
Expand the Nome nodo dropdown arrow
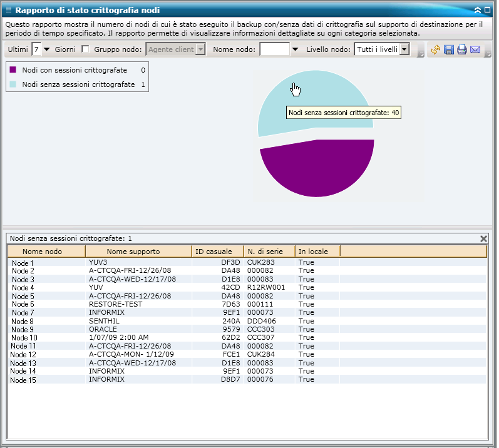(x=295, y=49)
